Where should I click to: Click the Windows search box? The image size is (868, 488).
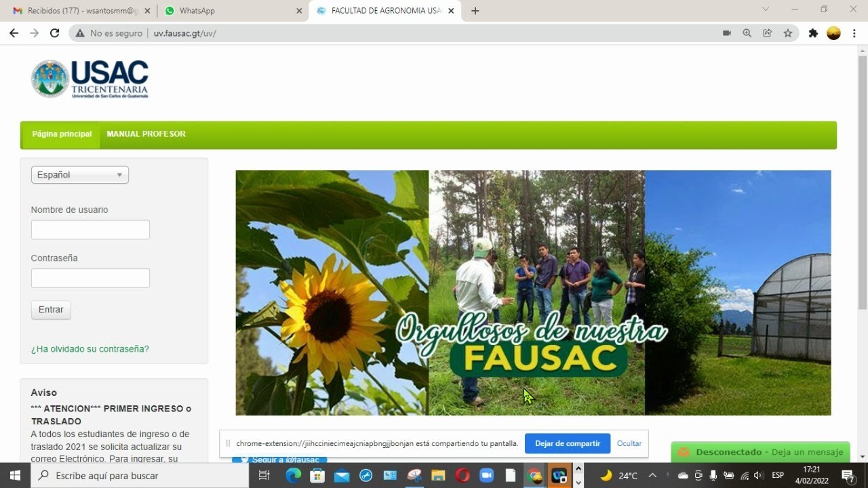click(x=140, y=475)
